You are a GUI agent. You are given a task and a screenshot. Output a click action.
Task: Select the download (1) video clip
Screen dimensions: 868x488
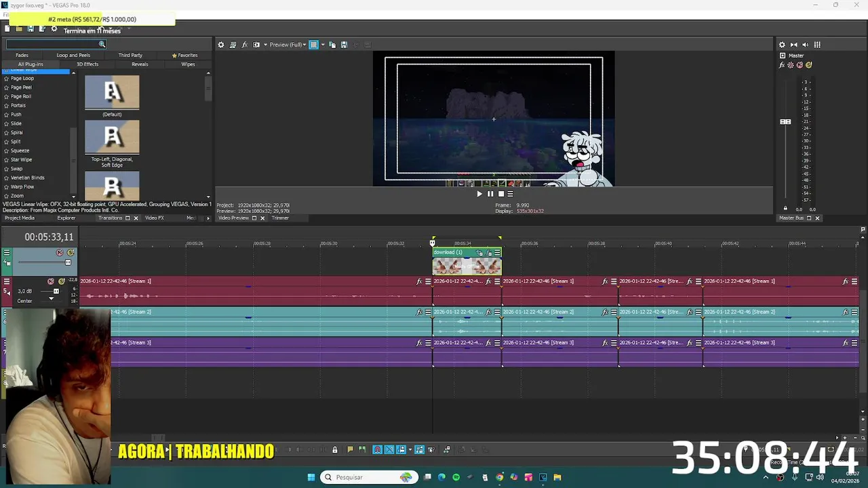(x=467, y=262)
